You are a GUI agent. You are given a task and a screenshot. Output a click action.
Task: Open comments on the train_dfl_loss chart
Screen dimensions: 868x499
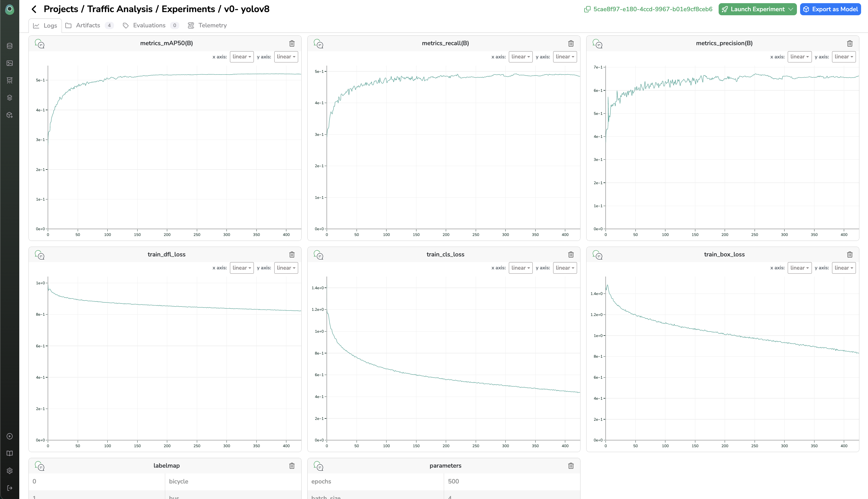[x=40, y=255]
